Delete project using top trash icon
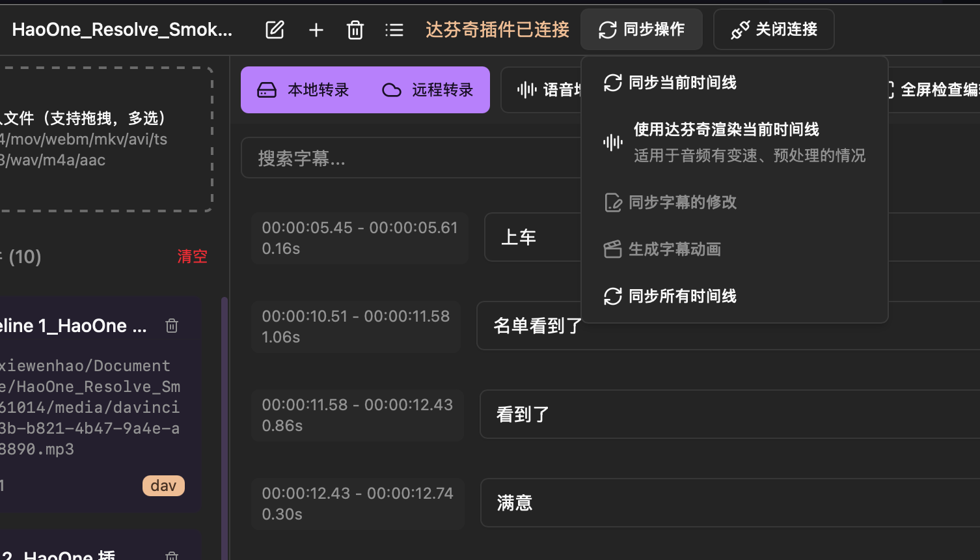Image resolution: width=980 pixels, height=560 pixels. (355, 30)
